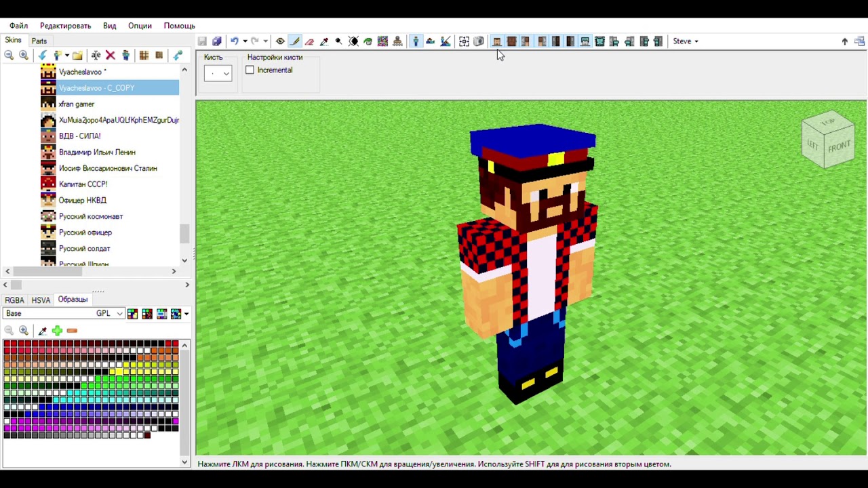
Task: Open the Steve model dropdown
Action: click(686, 41)
